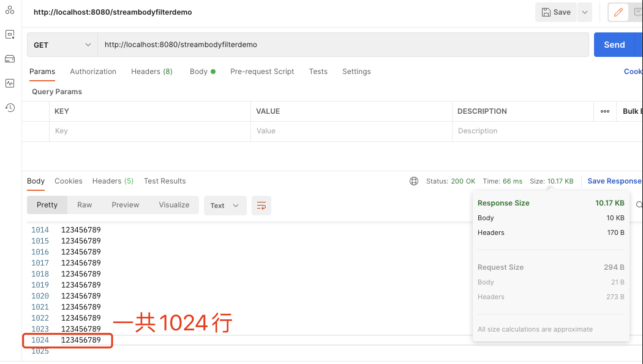Viewport: 643px width, 364px height.
Task: Click the Save button
Action: [556, 12]
